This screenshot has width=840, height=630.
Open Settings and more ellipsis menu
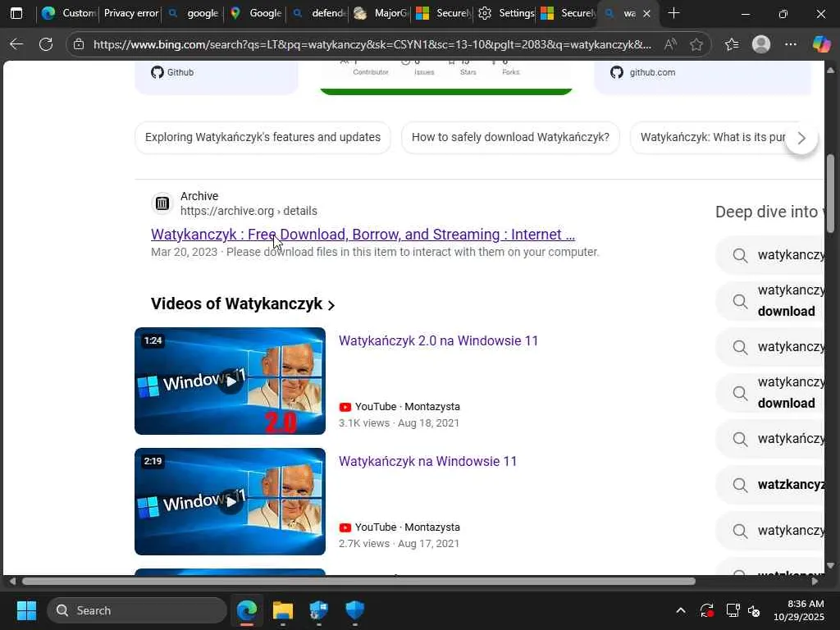[791, 44]
